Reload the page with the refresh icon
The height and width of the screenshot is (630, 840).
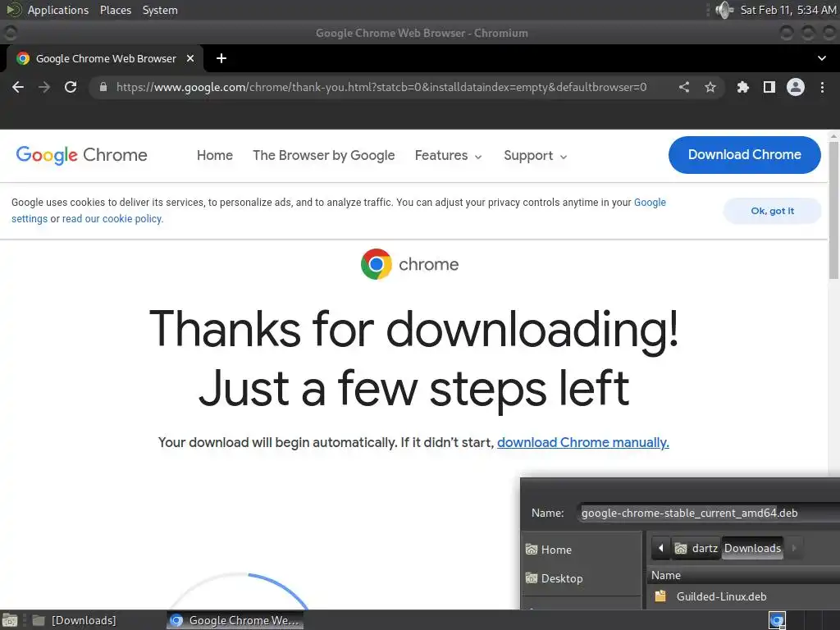coord(71,87)
